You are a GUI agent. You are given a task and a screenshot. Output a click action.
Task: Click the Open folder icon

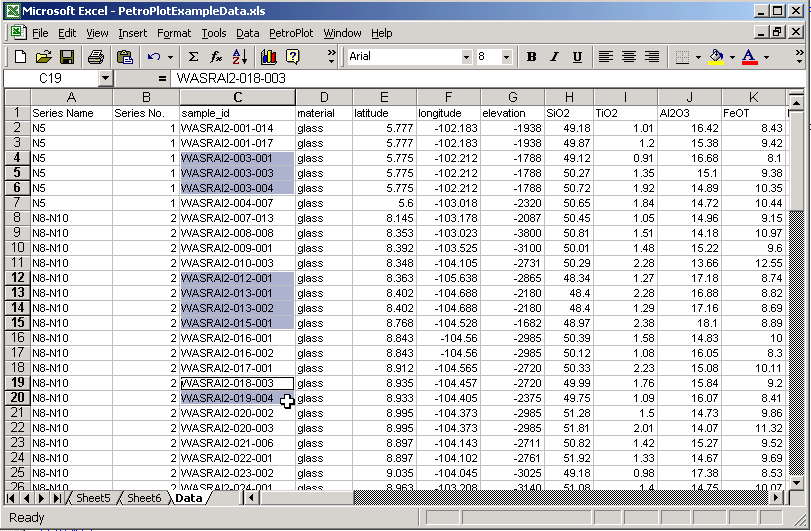pyautogui.click(x=43, y=57)
